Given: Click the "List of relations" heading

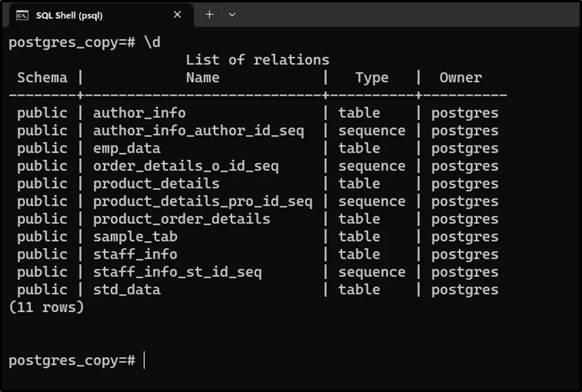Looking at the screenshot, I should tap(258, 60).
